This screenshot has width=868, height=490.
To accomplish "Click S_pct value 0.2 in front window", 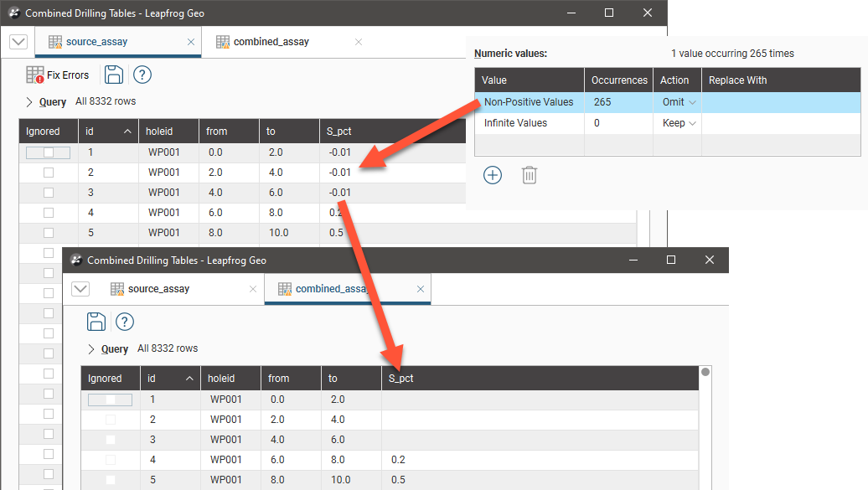I will pos(398,460).
